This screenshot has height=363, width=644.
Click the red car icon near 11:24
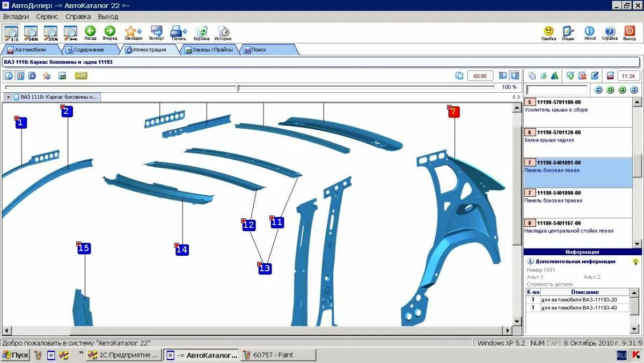(x=610, y=76)
